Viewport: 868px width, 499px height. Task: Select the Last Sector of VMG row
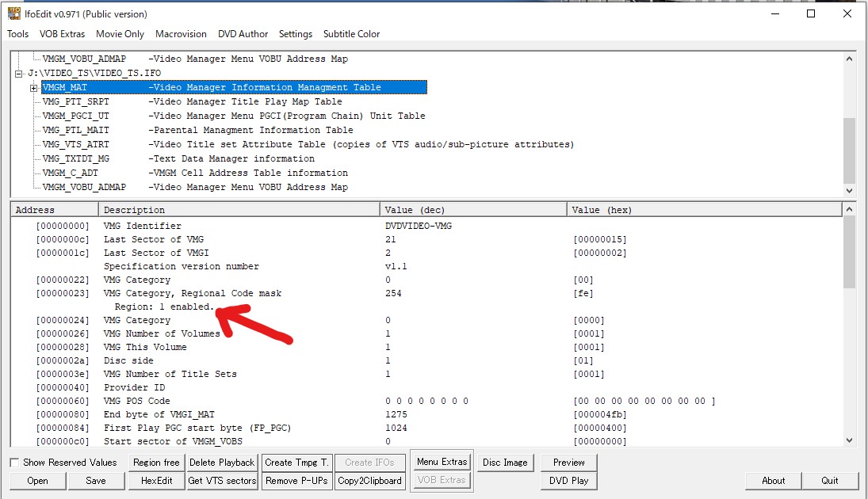(426, 239)
